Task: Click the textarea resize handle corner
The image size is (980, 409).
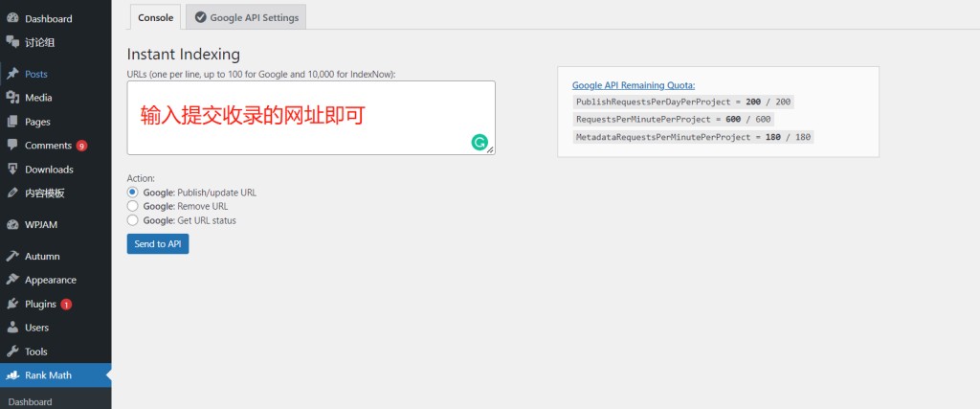Action: click(491, 150)
